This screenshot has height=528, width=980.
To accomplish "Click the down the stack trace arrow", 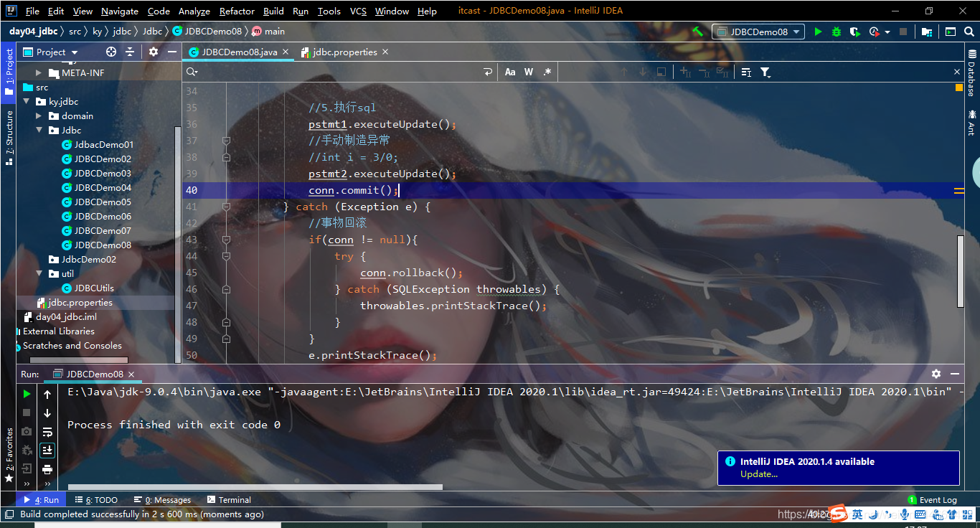I will coord(47,413).
